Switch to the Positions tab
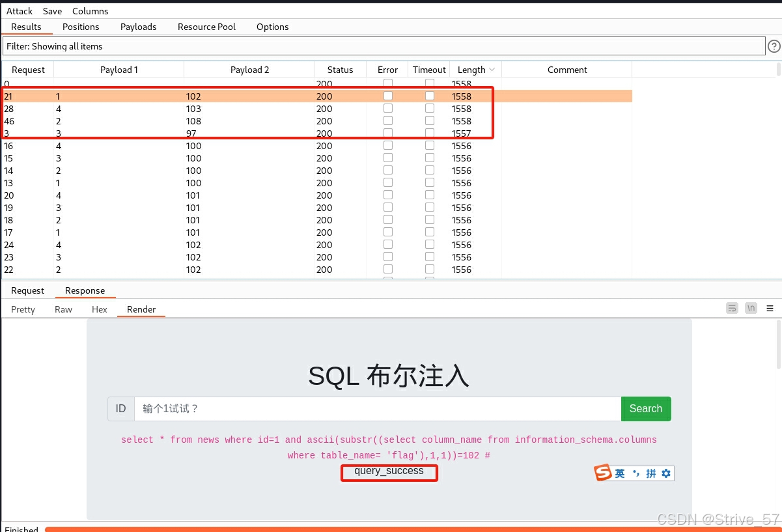Screen dimensions: 782x532 (81, 27)
